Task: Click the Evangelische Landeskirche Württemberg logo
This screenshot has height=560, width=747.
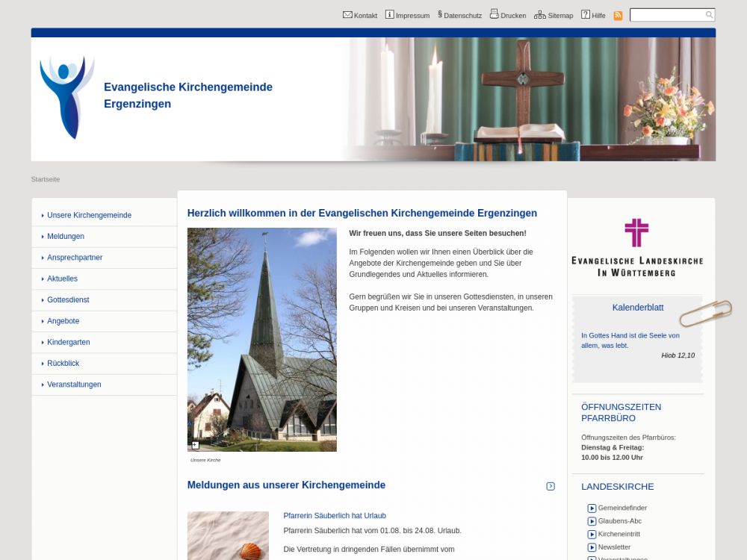Action: pos(636,247)
